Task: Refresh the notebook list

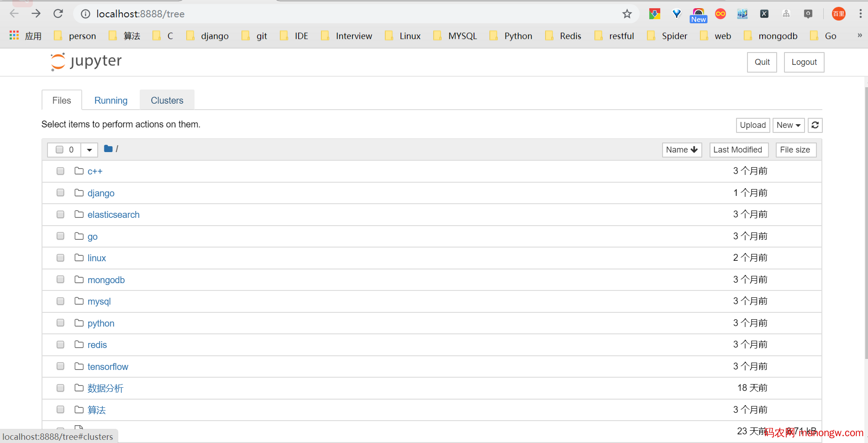Action: pyautogui.click(x=815, y=125)
